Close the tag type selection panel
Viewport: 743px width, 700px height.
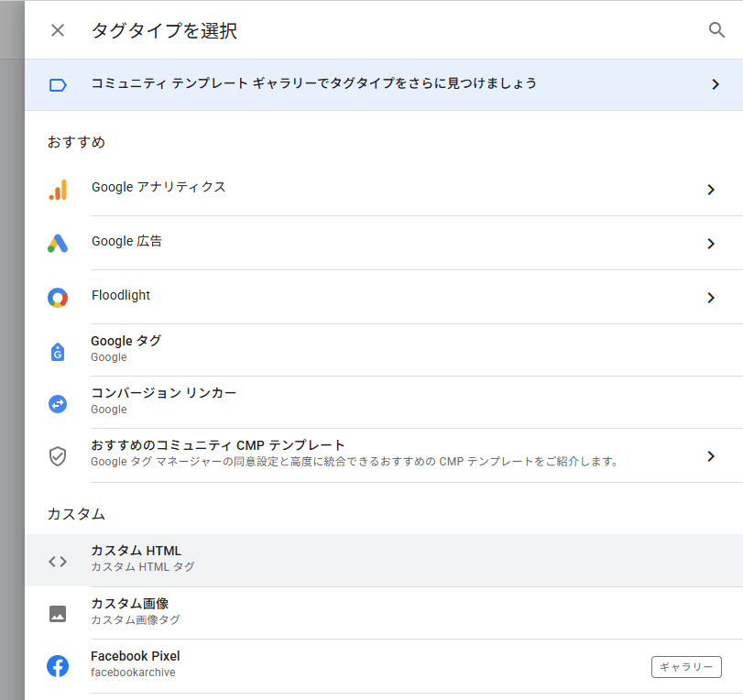click(58, 30)
